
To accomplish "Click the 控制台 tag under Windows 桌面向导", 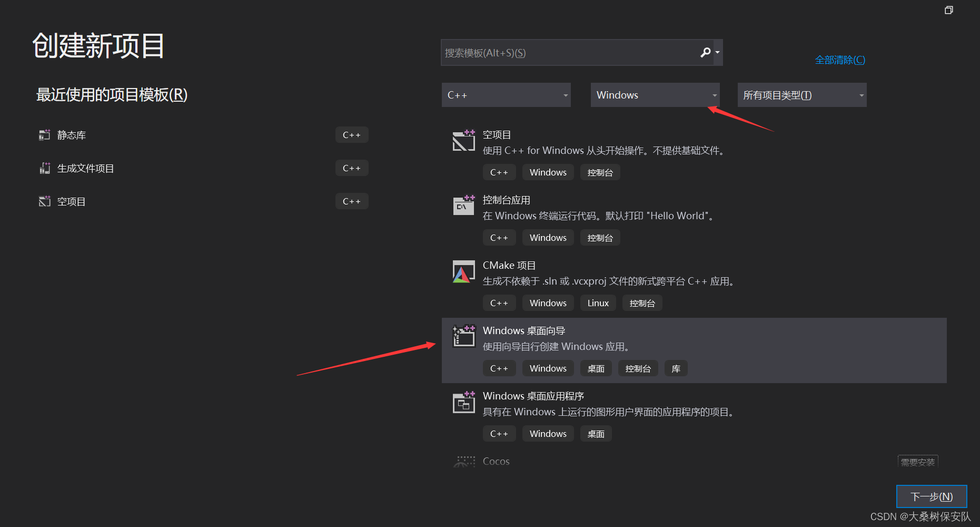I will click(638, 368).
